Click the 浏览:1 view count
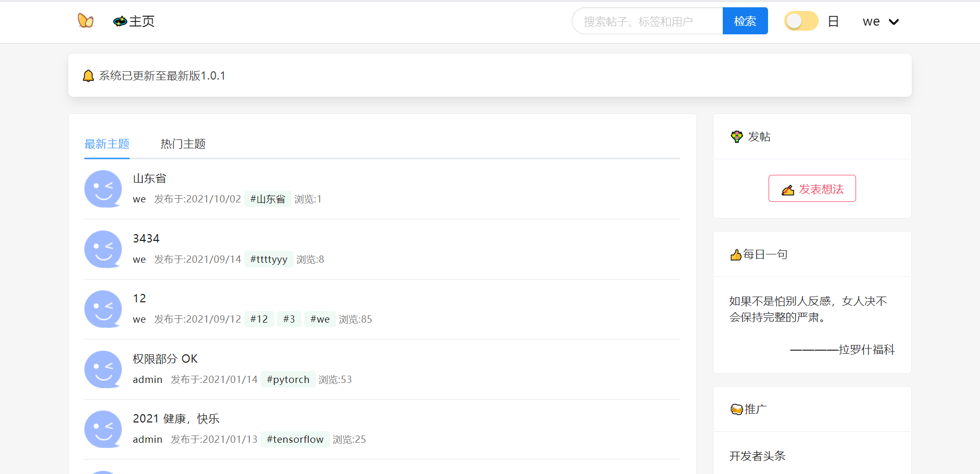 [308, 199]
